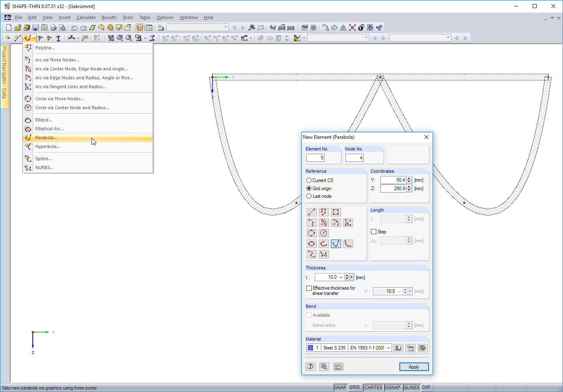Viewport: 563px width, 392px height.
Task: Select the Current CS reference radio button
Action: (309, 180)
